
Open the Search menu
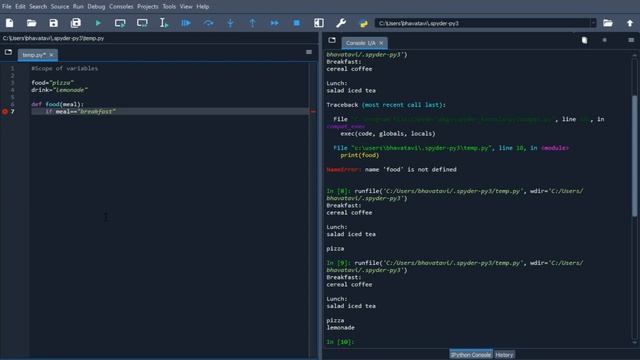click(x=38, y=7)
